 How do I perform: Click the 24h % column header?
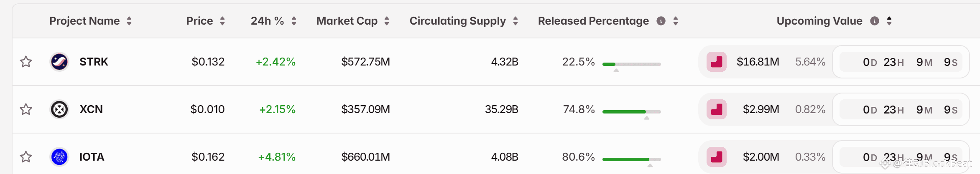click(x=267, y=21)
